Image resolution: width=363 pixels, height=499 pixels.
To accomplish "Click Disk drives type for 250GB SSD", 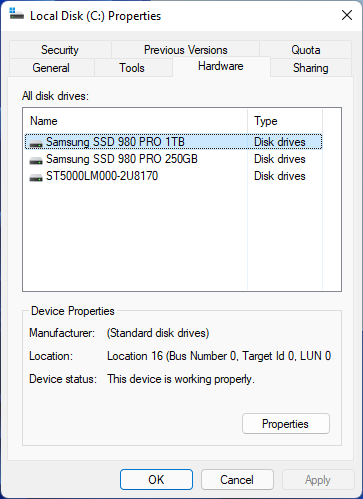I will pos(280,159).
